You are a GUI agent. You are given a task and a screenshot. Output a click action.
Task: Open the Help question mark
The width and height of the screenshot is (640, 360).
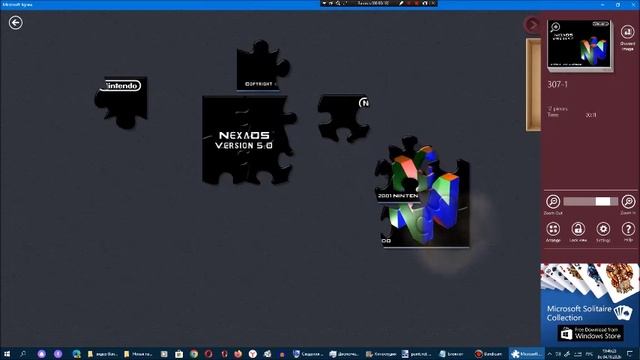628,229
